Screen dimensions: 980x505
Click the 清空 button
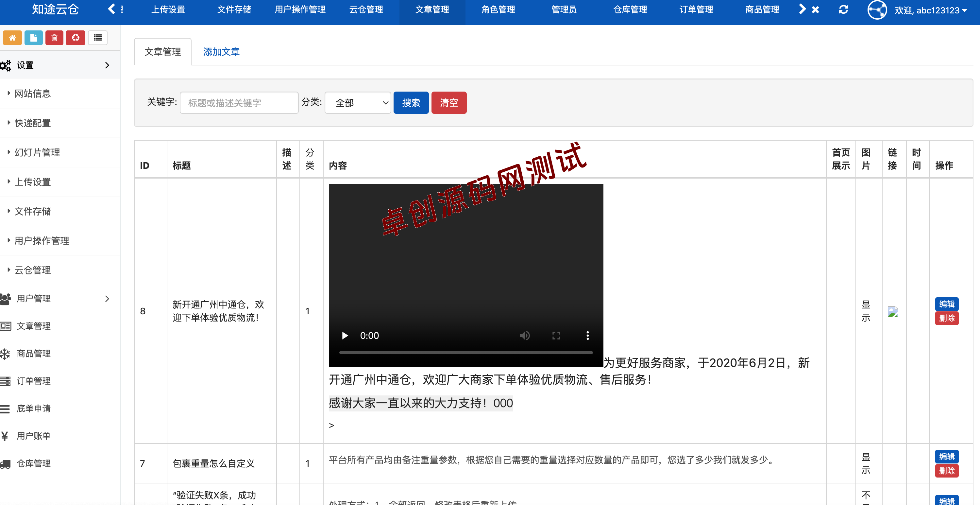point(449,103)
